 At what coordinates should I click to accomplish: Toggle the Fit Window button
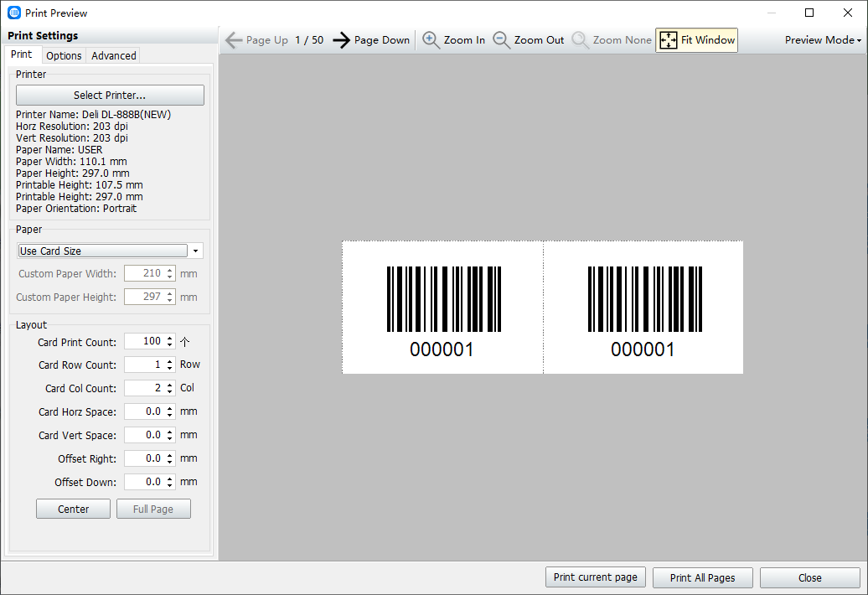(x=696, y=40)
